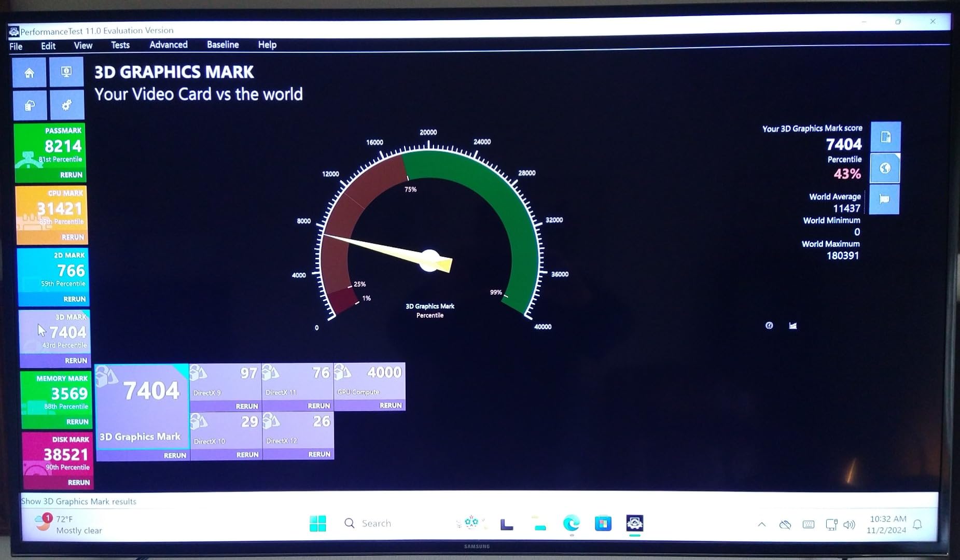Click the taskbar Search box
Image resolution: width=960 pixels, height=560 pixels.
(368, 524)
